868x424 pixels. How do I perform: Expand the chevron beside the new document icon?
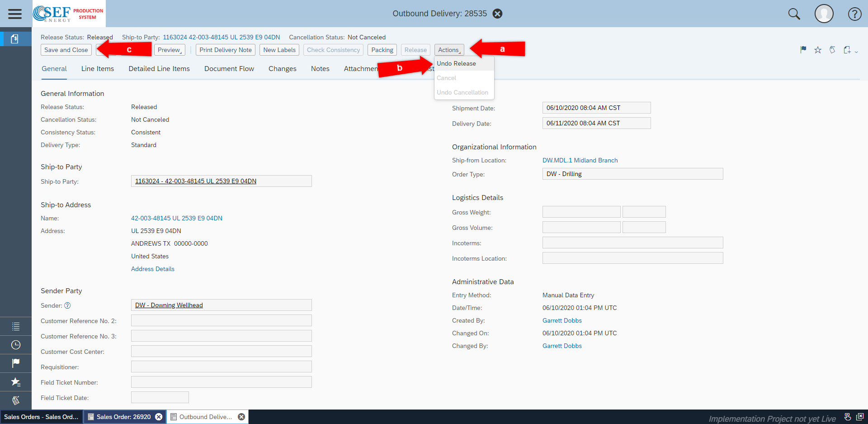856,52
